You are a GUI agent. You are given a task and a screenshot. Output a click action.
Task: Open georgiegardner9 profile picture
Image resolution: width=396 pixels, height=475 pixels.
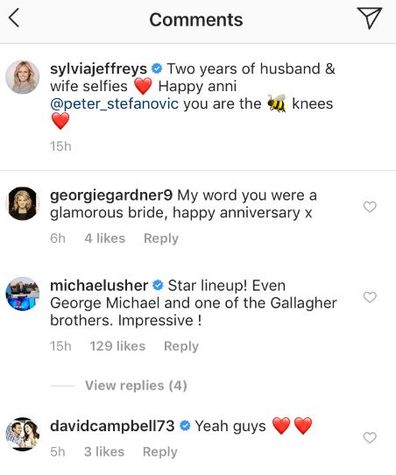coord(23,203)
